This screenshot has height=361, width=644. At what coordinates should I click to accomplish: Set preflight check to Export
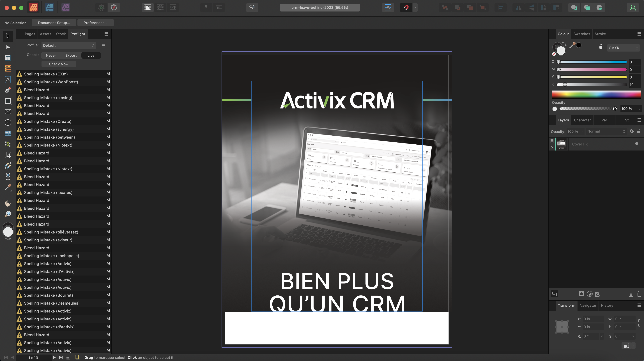(x=71, y=55)
